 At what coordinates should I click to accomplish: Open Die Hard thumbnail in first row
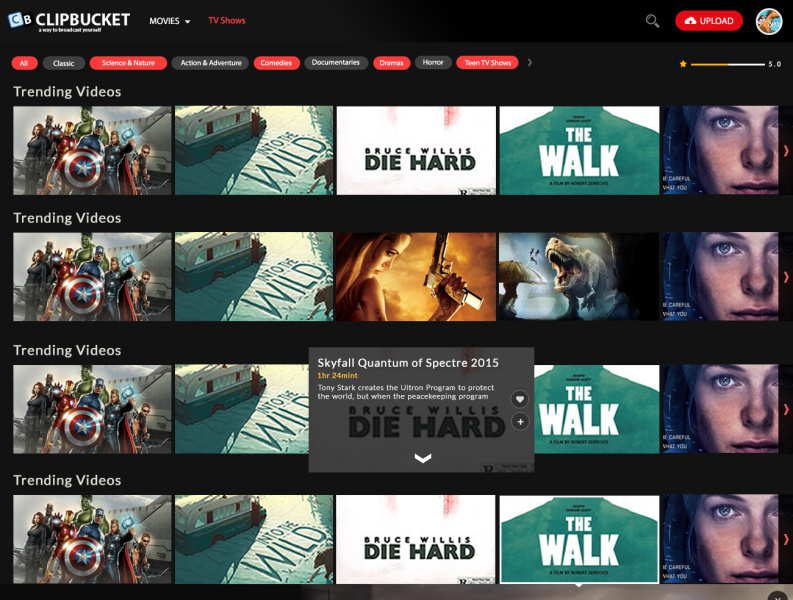(x=416, y=150)
